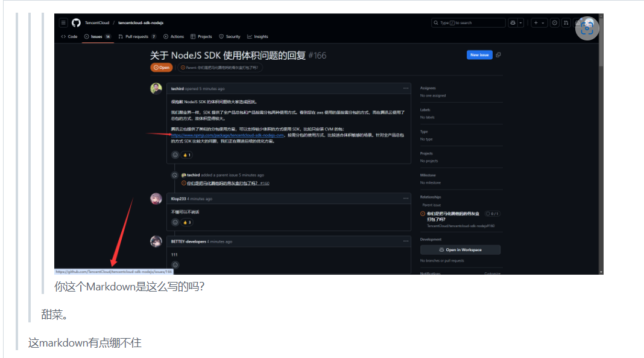Open the issues inbox icon in header
This screenshot has height=358, width=644.
pos(555,23)
